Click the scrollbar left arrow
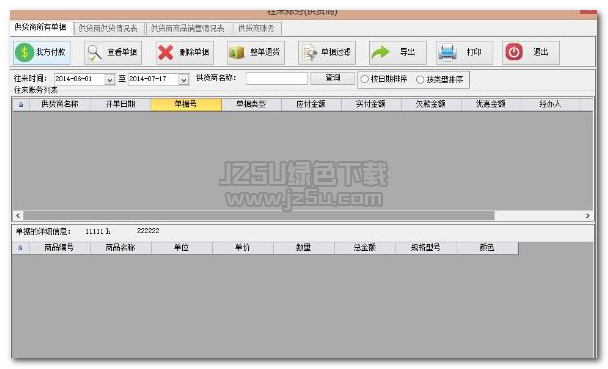608x369 pixels. coord(18,215)
